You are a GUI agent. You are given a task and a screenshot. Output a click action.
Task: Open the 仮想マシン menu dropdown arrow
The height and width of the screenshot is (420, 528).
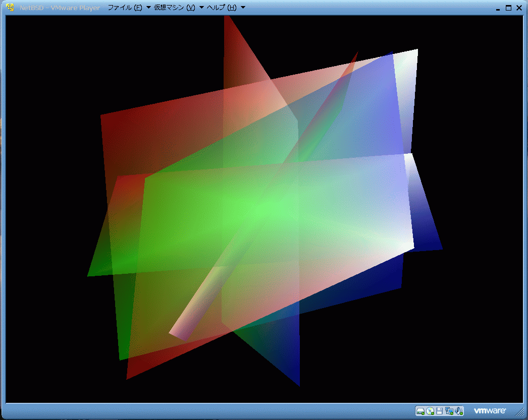coord(201,8)
